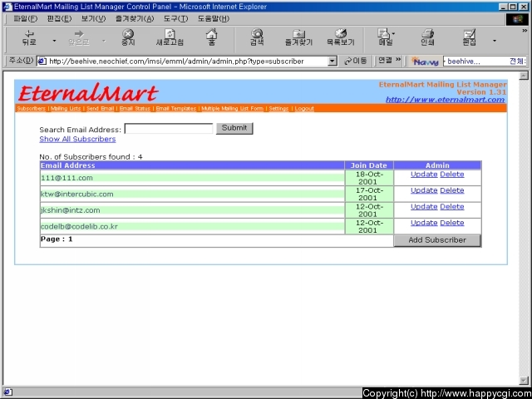Image resolution: width=532 pixels, height=399 pixels.
Task: Click Delete for jkshin@intz.com
Action: (x=452, y=207)
